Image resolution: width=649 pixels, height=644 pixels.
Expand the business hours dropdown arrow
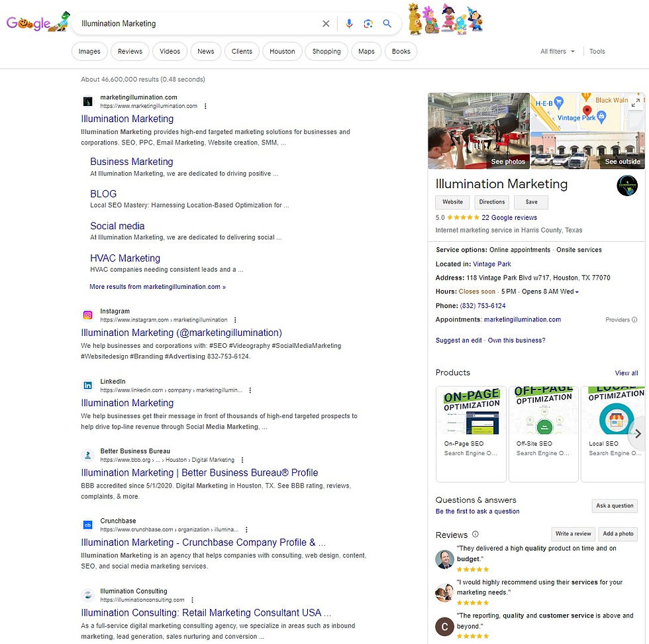coord(577,292)
